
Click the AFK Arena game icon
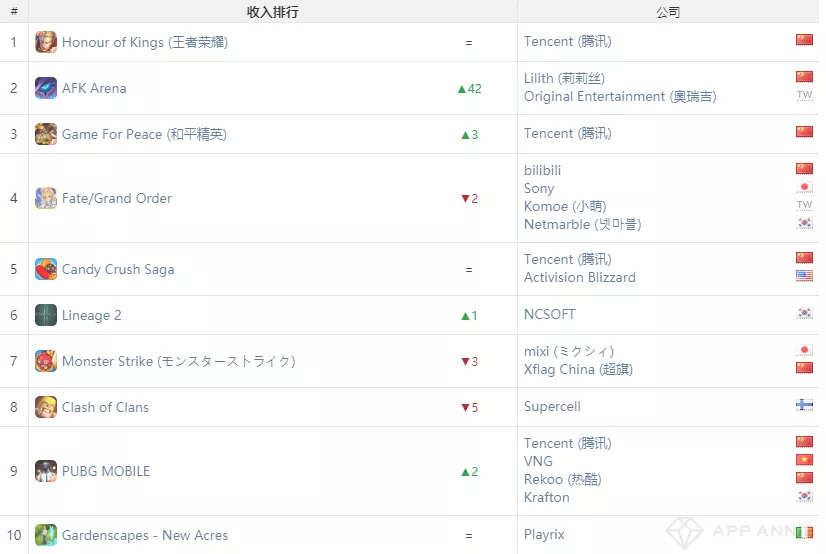tap(46, 88)
